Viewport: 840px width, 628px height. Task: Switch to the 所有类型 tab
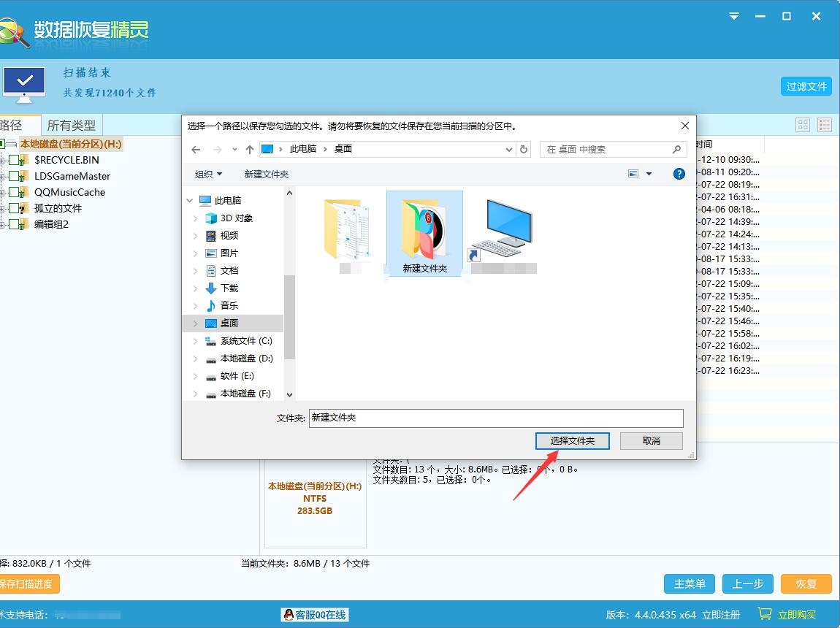point(71,126)
